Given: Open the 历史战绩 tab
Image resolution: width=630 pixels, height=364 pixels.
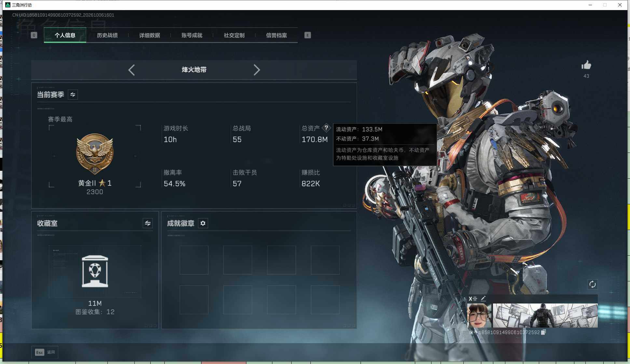Looking at the screenshot, I should (x=107, y=35).
